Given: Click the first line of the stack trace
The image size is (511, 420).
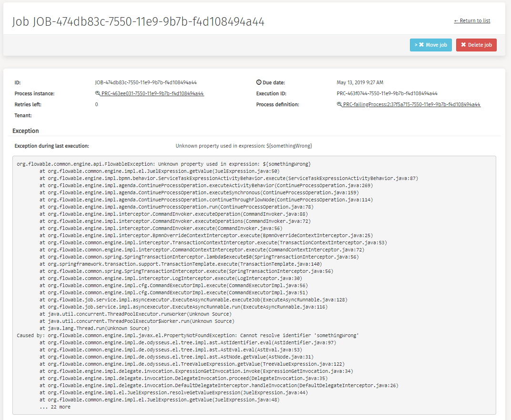Looking at the screenshot, I should coord(164,164).
